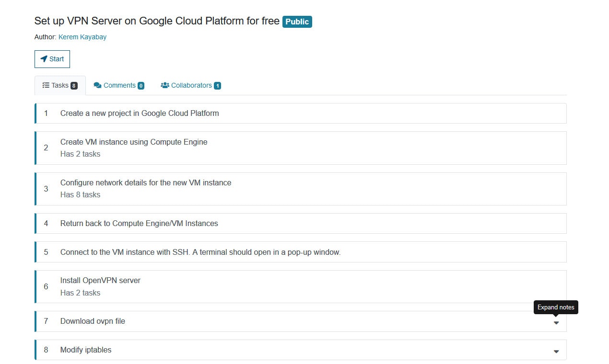Click the comments speech bubble icon

[97, 85]
